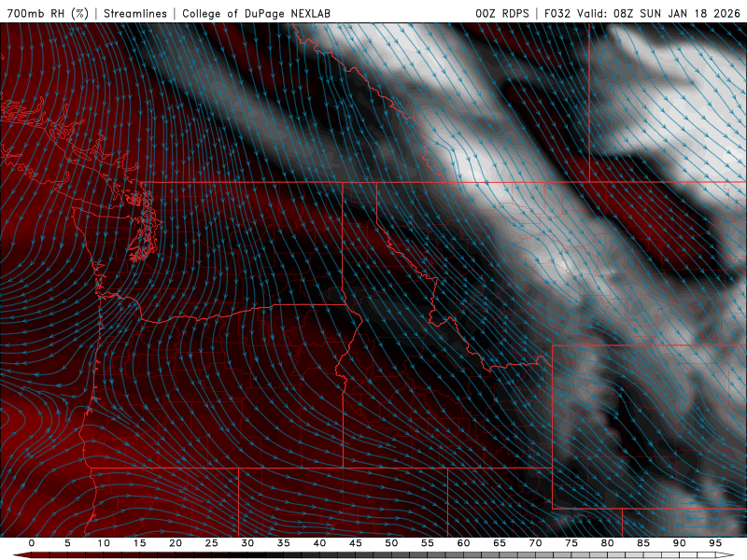Screen dimensions: 747x560
Task: Click the 'F032' forecast hour text
Action: 557,13
